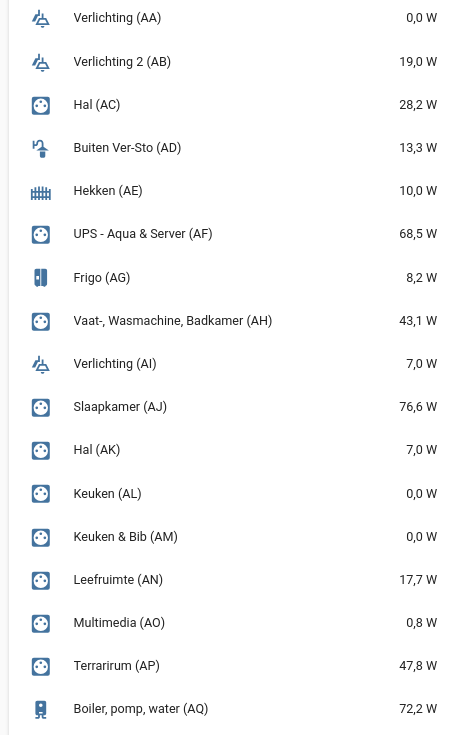
Task: Open the Multimedia (AO) entry
Action: (x=229, y=623)
